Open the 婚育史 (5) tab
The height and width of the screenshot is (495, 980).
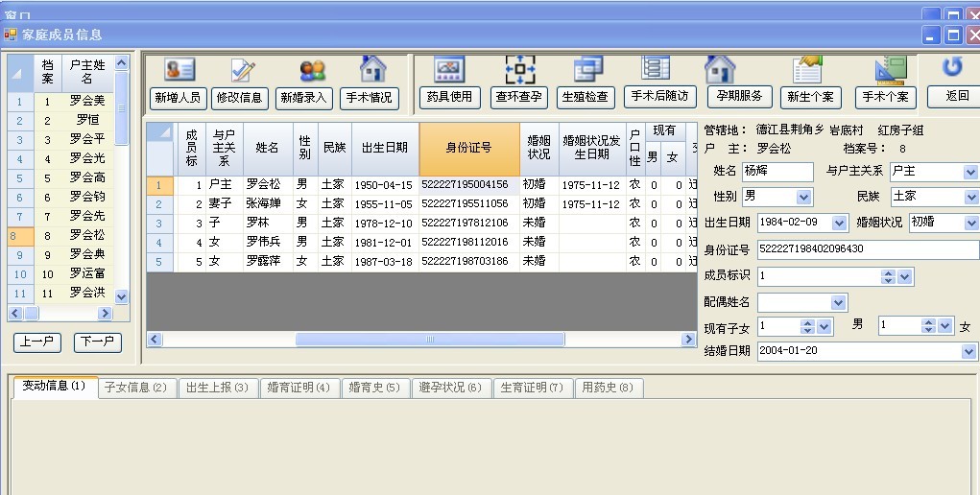(374, 388)
